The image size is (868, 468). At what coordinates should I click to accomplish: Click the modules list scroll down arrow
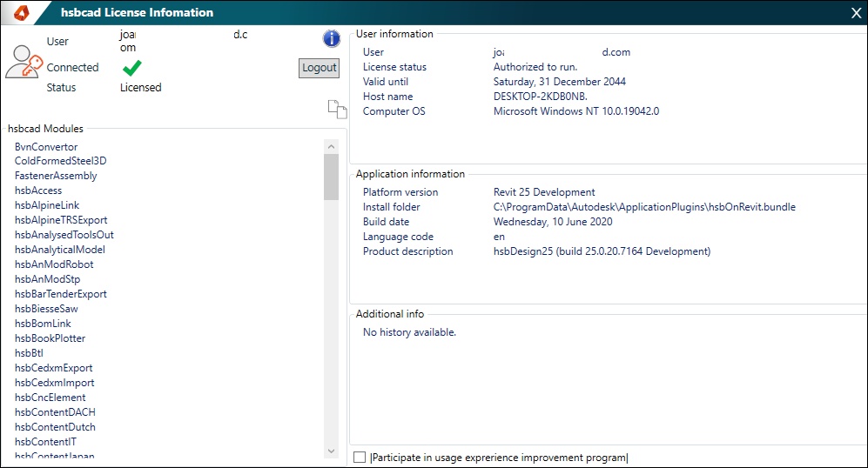click(331, 451)
